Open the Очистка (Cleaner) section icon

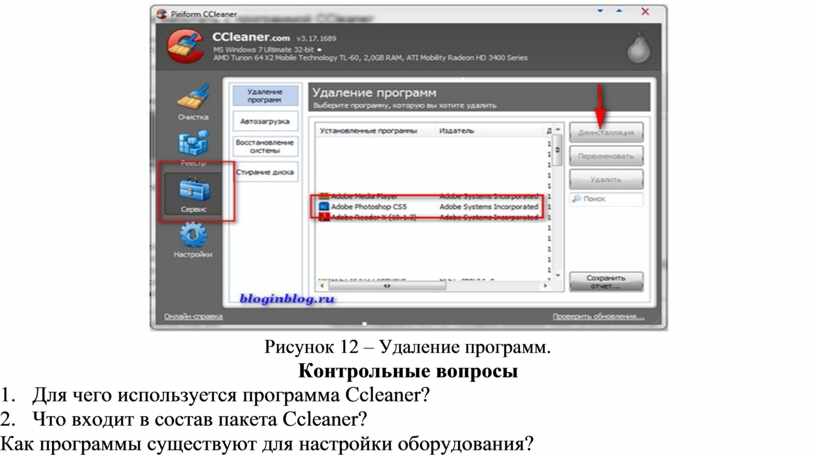point(193,97)
